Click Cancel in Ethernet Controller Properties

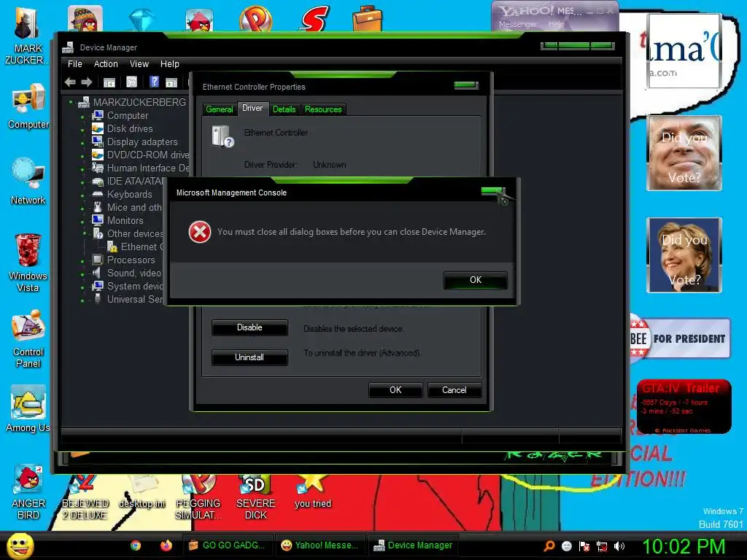pos(454,390)
